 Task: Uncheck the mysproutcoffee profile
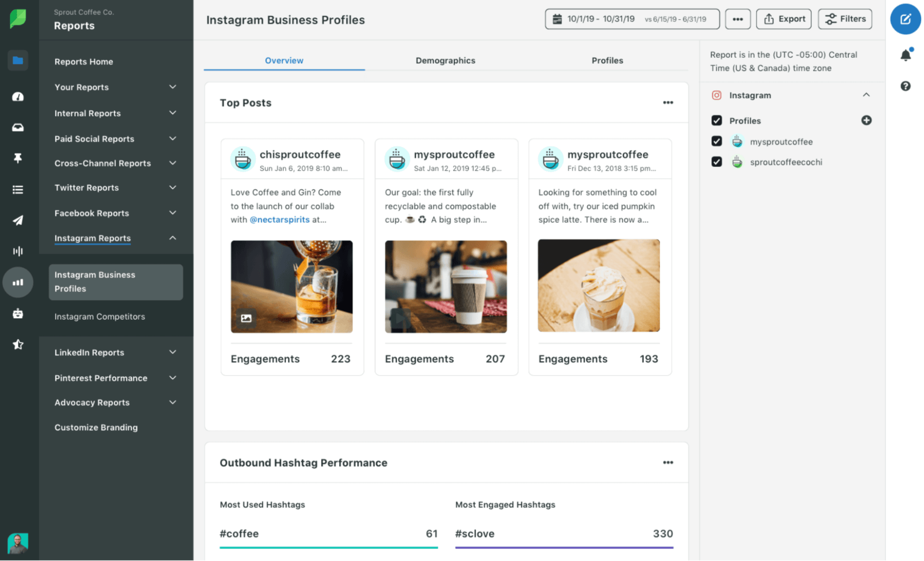click(x=716, y=141)
